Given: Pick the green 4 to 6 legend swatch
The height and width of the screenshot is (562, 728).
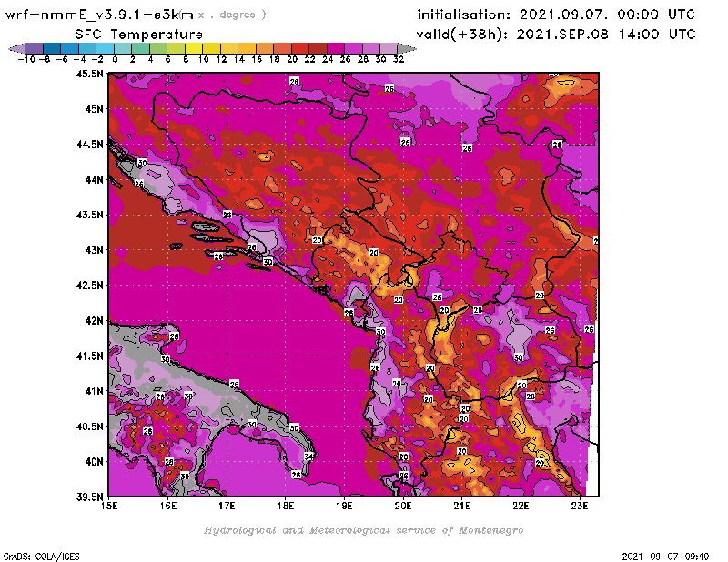Looking at the screenshot, I should [158, 48].
